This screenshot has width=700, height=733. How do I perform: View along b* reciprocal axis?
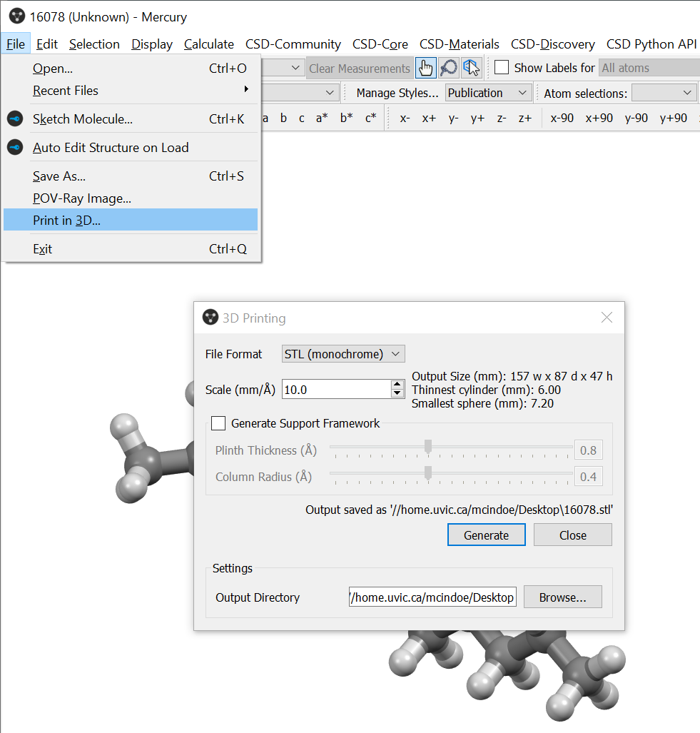(346, 118)
